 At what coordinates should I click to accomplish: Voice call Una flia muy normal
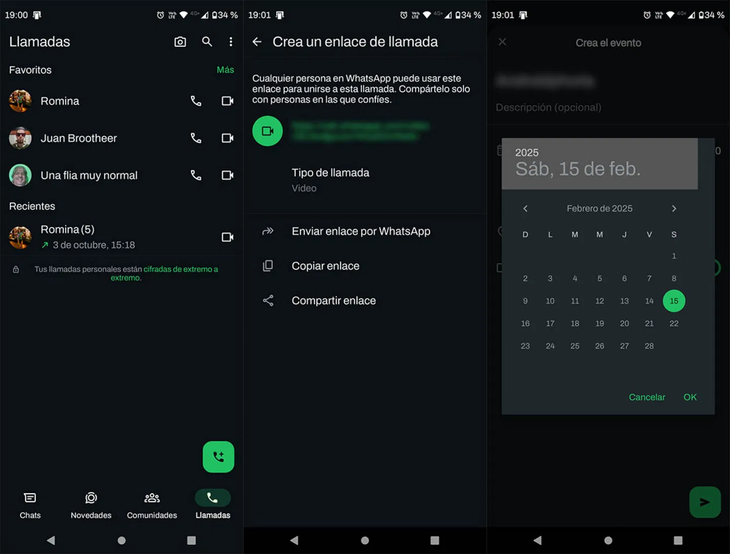point(196,176)
